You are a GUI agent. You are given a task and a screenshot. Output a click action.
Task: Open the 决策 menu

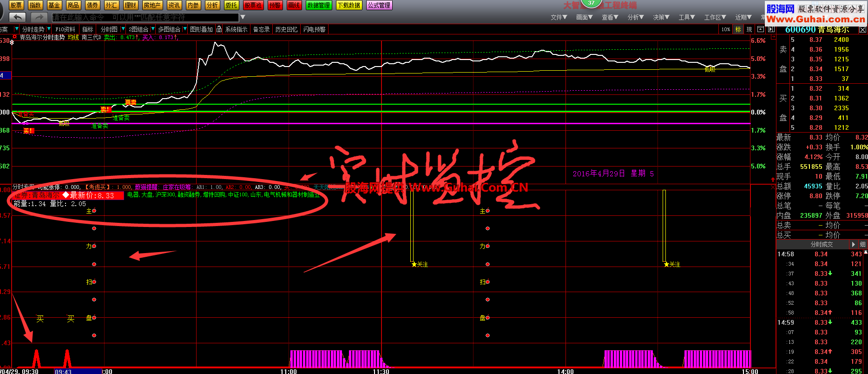[x=661, y=17]
